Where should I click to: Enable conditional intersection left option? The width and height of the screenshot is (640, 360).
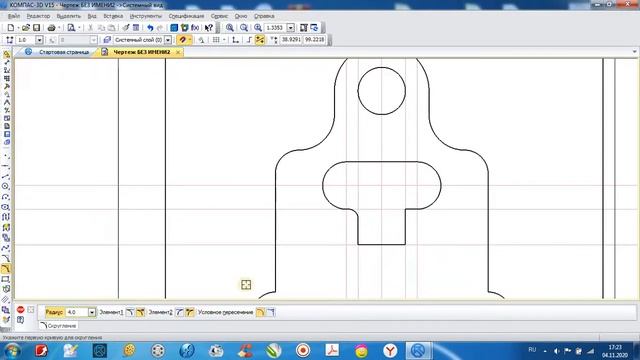click(260, 312)
